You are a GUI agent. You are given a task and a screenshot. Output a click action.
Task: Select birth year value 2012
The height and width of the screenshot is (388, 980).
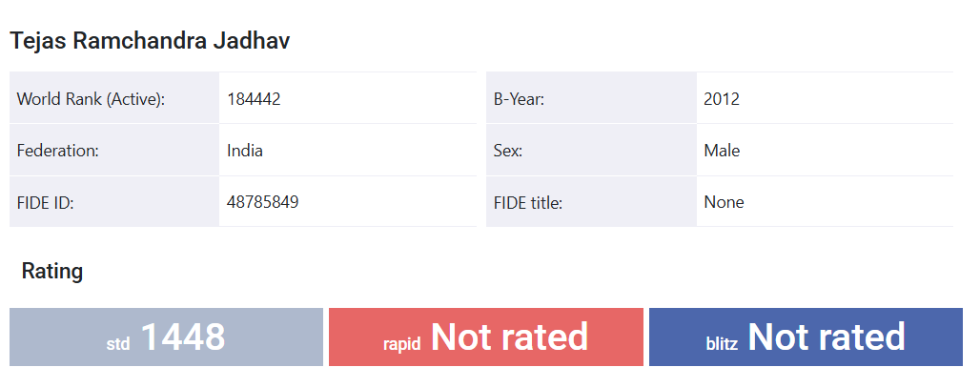(722, 98)
